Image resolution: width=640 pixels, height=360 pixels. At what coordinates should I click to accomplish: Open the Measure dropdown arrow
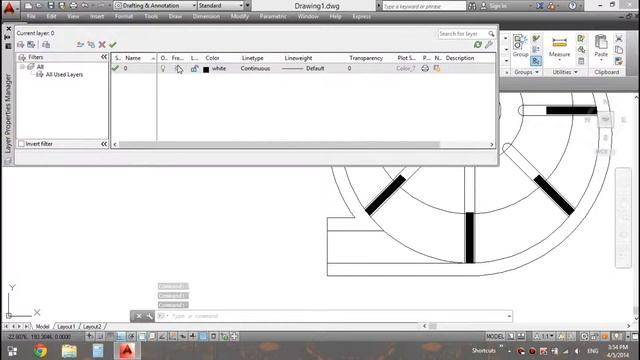(x=559, y=60)
